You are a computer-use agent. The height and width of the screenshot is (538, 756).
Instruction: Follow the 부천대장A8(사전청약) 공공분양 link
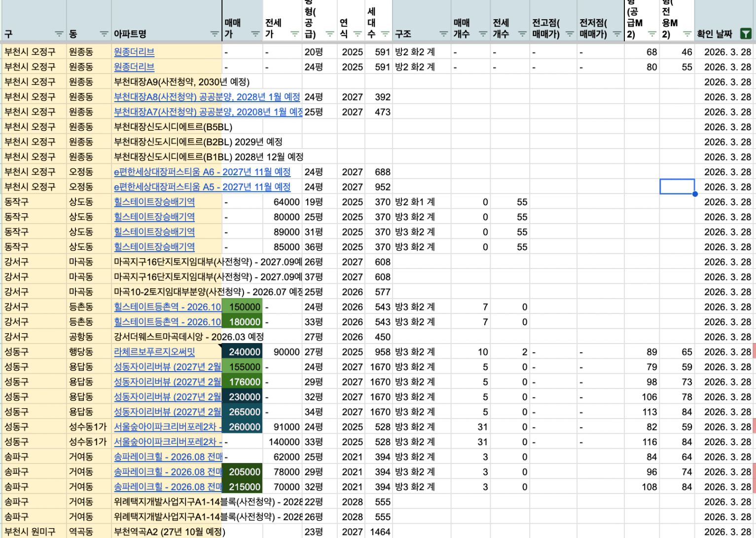207,97
